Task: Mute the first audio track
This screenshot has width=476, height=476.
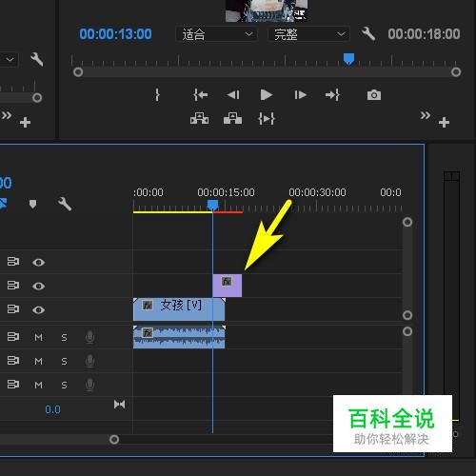Action: pyautogui.click(x=38, y=337)
